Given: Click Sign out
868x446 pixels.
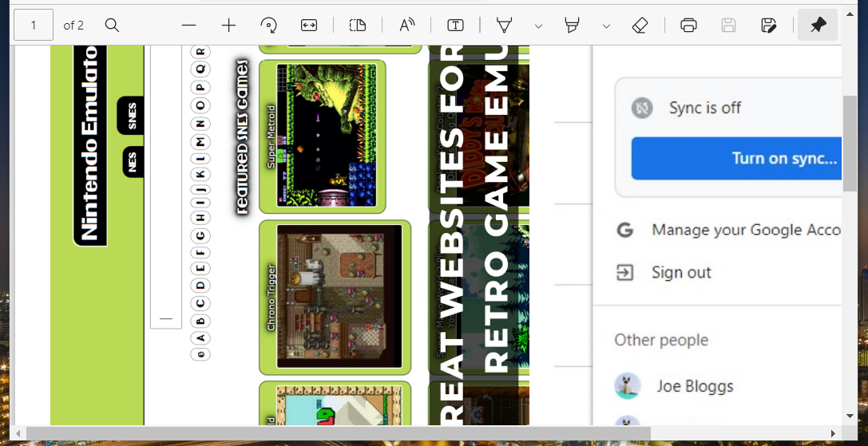Looking at the screenshot, I should click(x=681, y=272).
